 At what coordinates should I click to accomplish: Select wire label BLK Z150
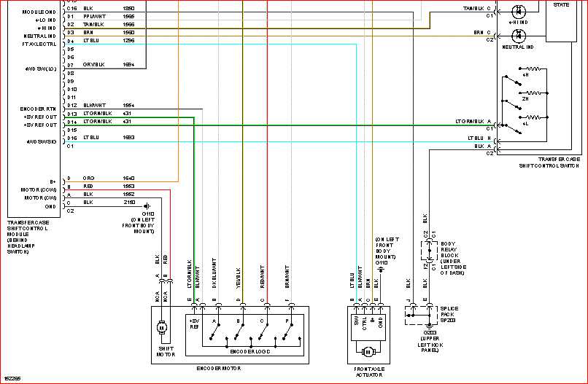pos(109,203)
